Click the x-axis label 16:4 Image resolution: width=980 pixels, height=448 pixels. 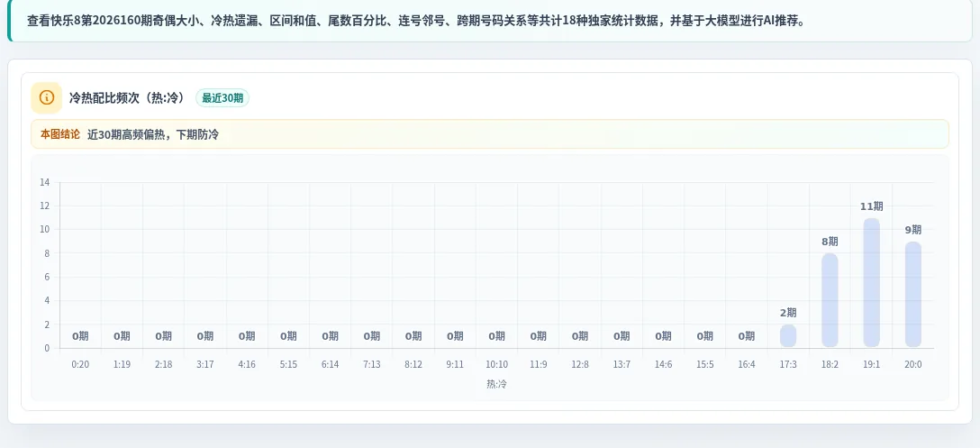click(x=746, y=364)
